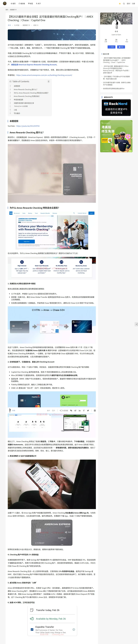Share via the Twitter icon

[88, 411]
